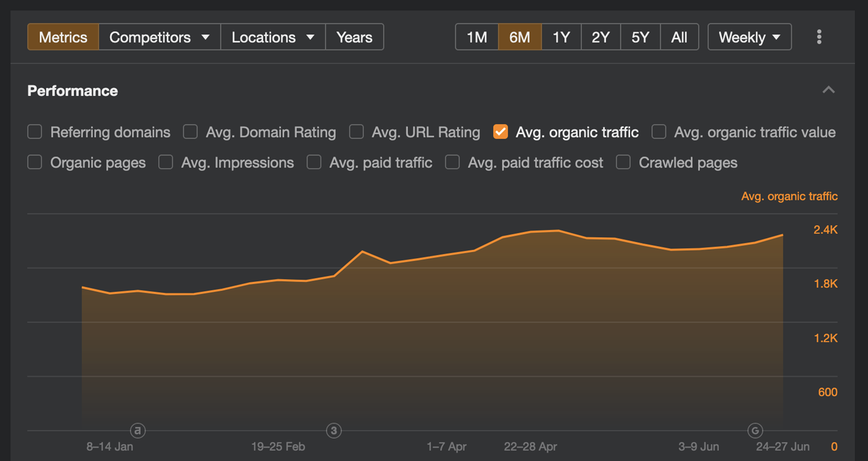Click the Google update 'G' marker
This screenshot has width=868, height=461.
(x=755, y=430)
